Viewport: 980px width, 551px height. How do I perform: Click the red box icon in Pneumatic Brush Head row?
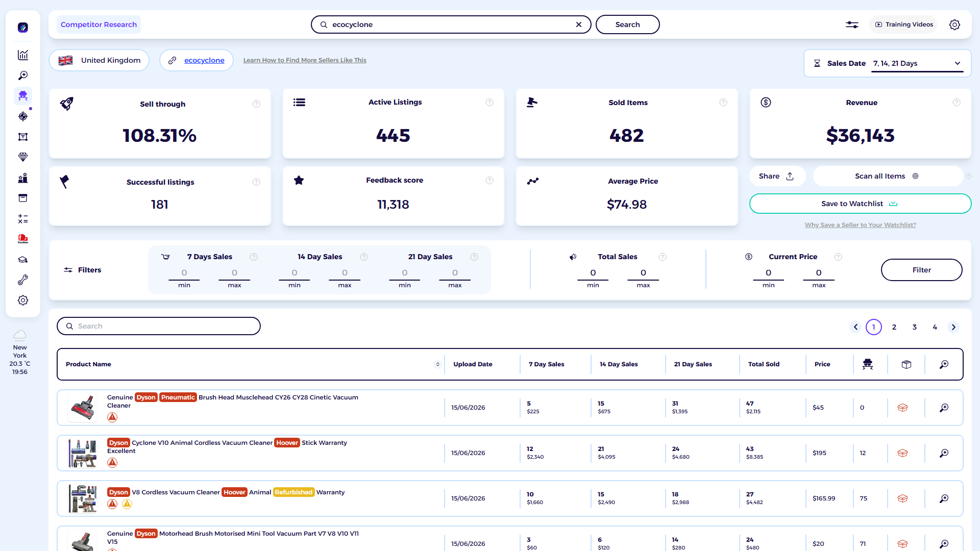tap(902, 408)
